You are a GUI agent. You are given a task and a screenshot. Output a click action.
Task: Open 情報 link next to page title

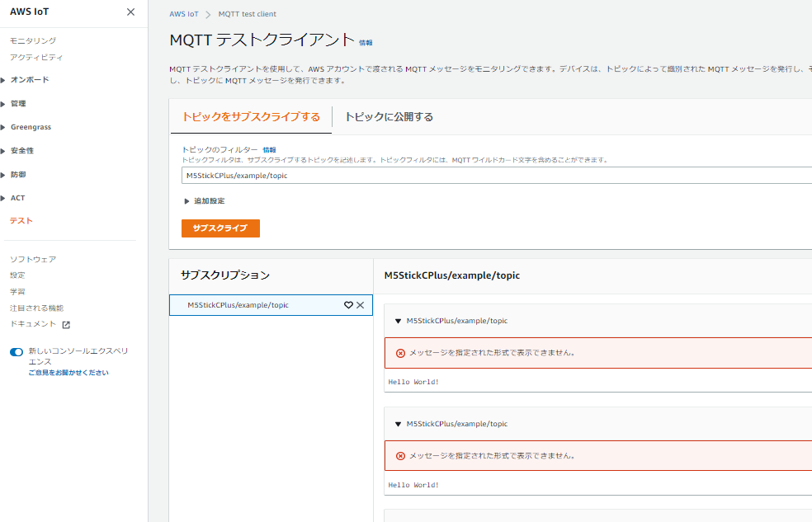[x=366, y=43]
